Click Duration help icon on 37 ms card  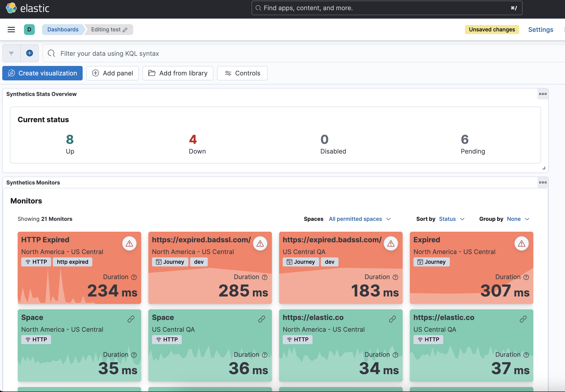click(x=526, y=355)
